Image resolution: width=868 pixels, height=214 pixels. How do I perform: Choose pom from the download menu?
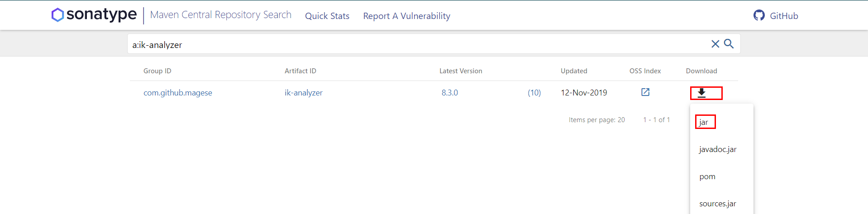tap(707, 176)
